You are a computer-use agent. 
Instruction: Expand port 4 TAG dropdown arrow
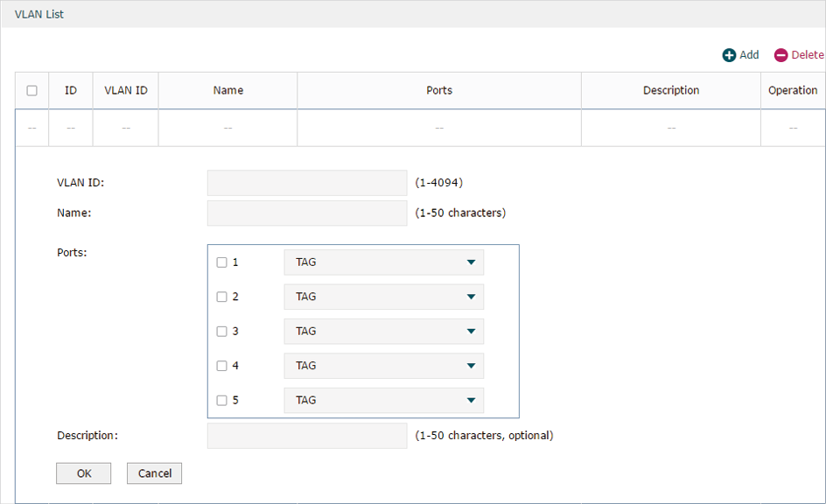471,366
